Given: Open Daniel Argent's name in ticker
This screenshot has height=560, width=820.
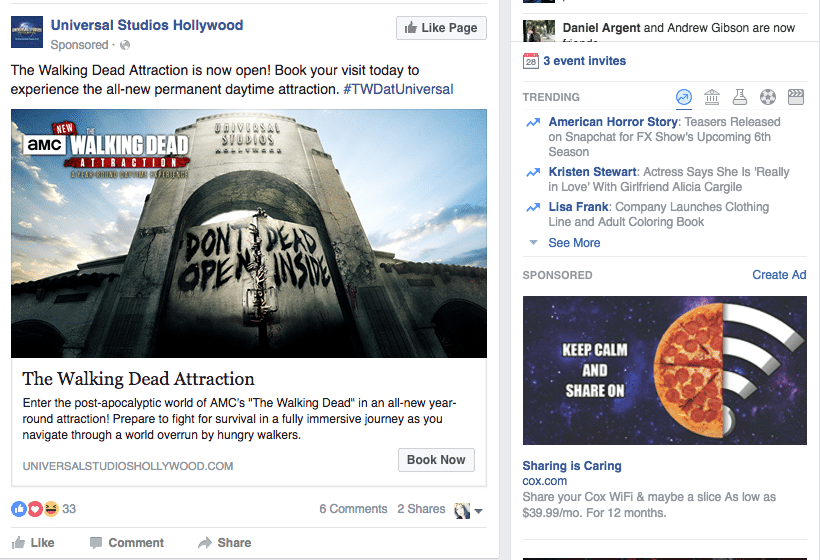Looking at the screenshot, I should point(601,28).
